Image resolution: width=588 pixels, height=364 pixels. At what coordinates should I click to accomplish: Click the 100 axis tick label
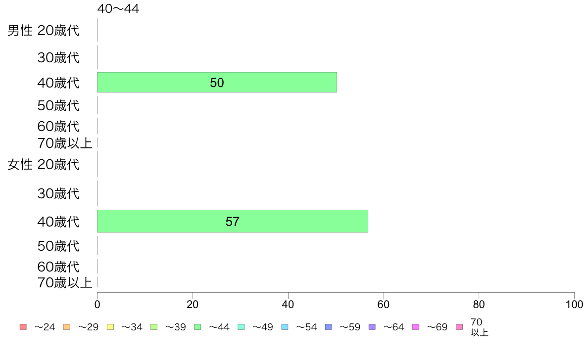click(574, 304)
